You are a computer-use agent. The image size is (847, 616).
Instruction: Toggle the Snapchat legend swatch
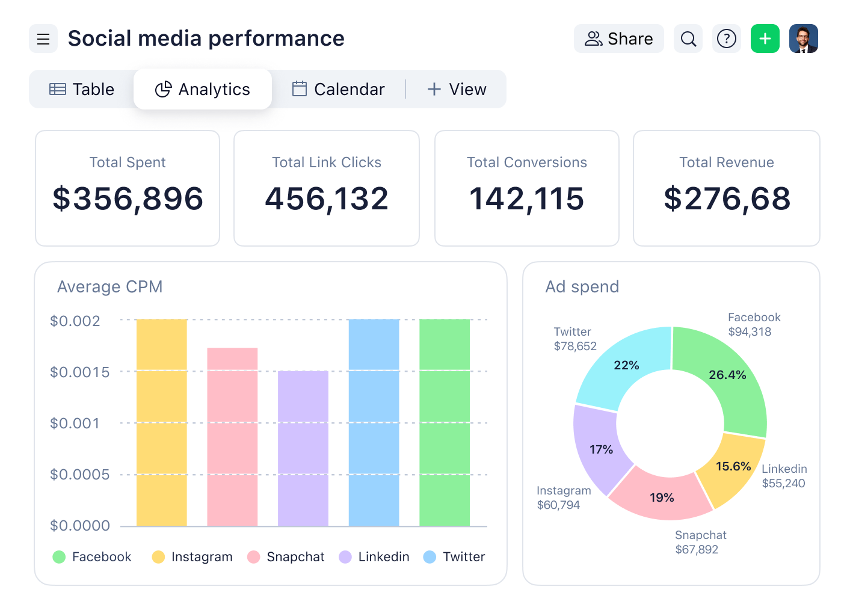click(x=254, y=557)
